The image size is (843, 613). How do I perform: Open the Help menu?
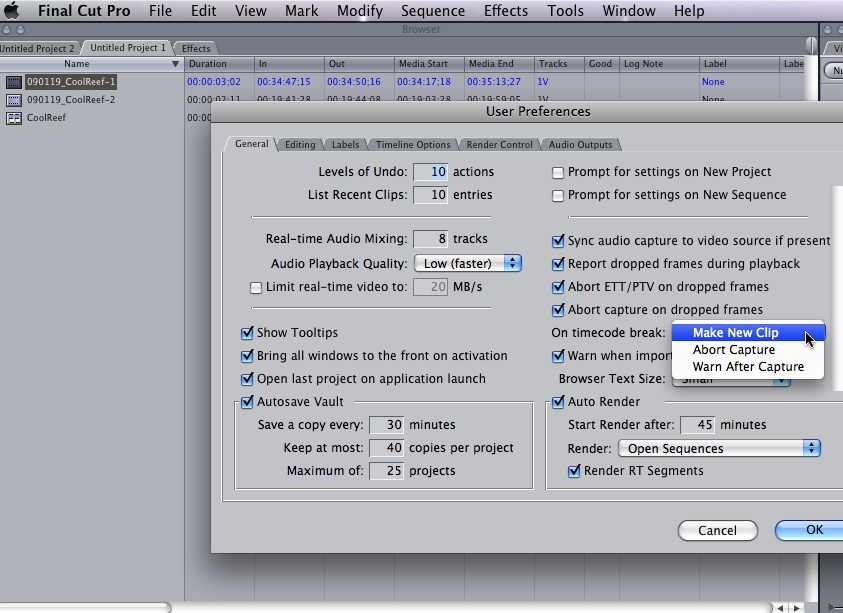pos(689,11)
